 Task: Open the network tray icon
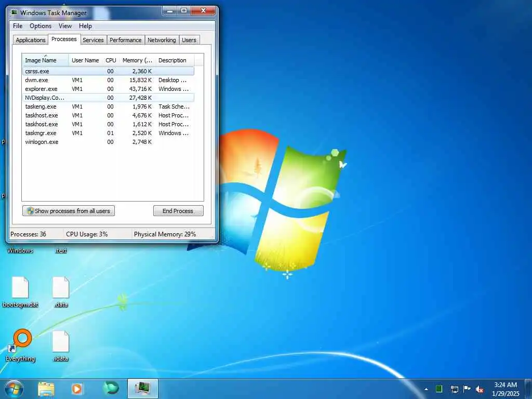pos(454,389)
